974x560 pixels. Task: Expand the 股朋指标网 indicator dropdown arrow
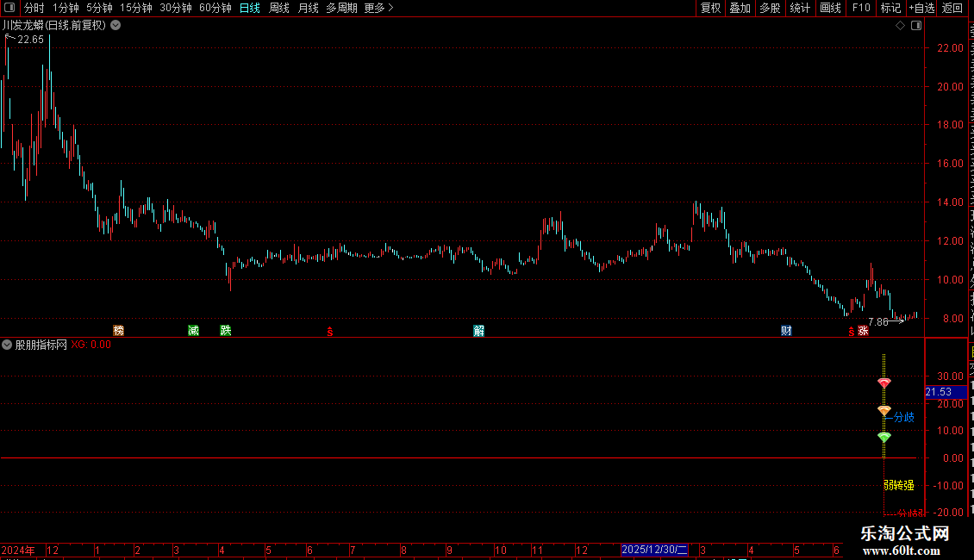[7, 345]
